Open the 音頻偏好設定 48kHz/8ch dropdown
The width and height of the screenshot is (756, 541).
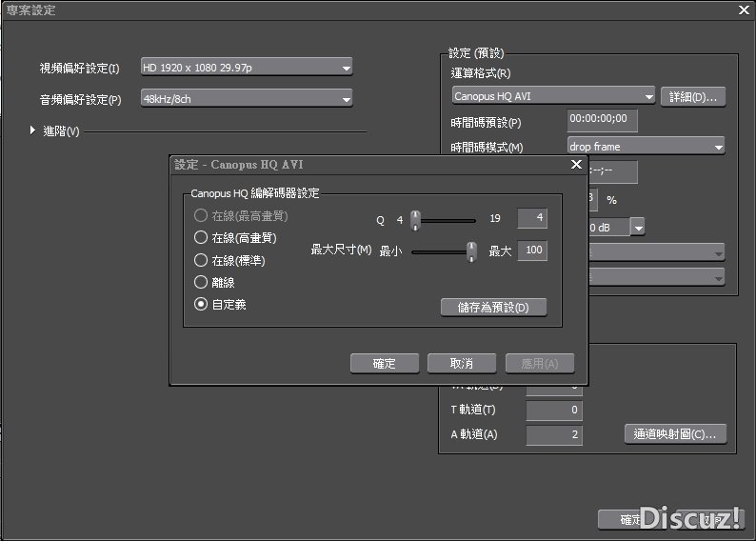tap(247, 98)
